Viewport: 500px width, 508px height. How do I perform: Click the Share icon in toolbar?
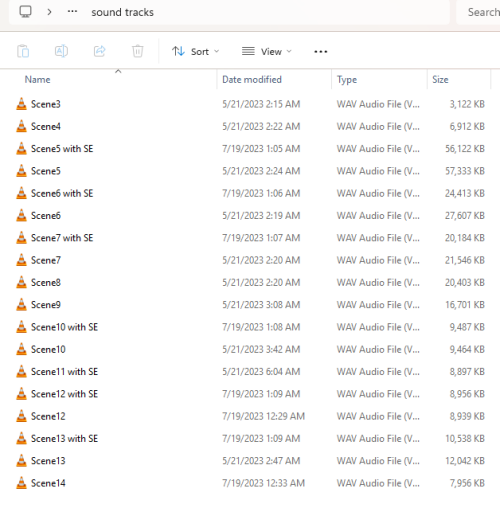(99, 51)
